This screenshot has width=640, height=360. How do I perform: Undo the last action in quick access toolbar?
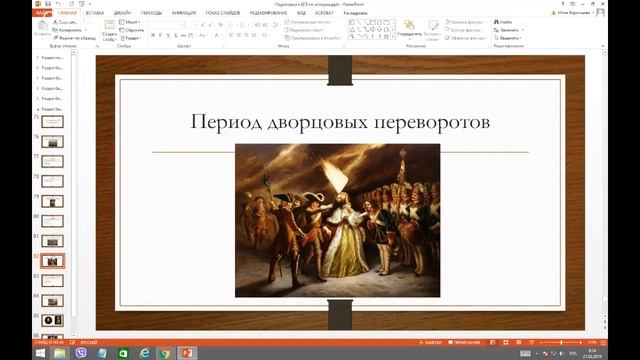[x=58, y=4]
